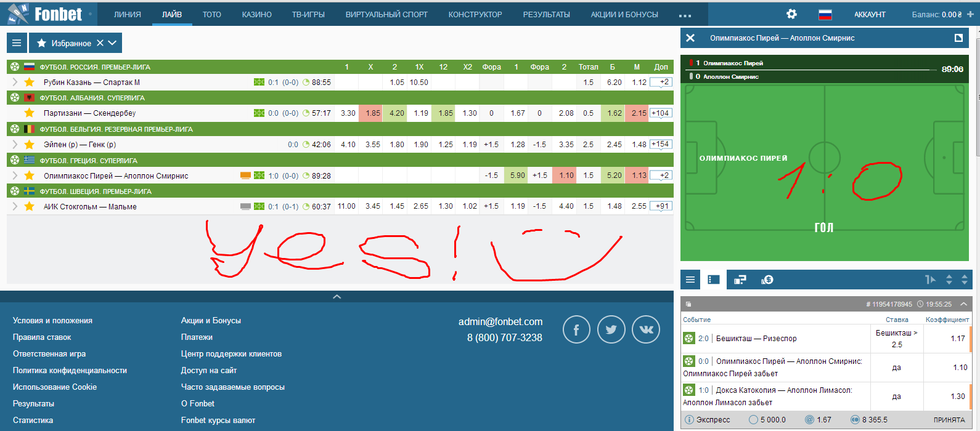This screenshot has height=431, width=980.
Task: Select the coupon ticket icon tab
Action: [x=714, y=280]
